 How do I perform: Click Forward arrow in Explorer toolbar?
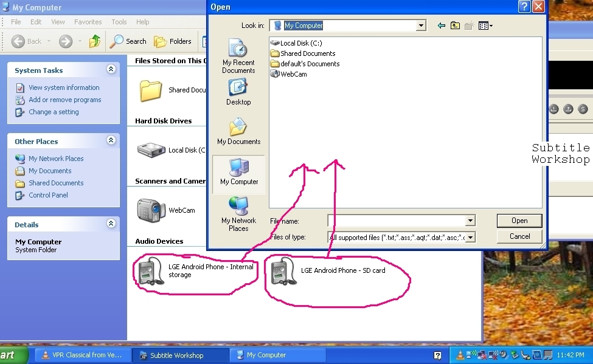pos(66,41)
